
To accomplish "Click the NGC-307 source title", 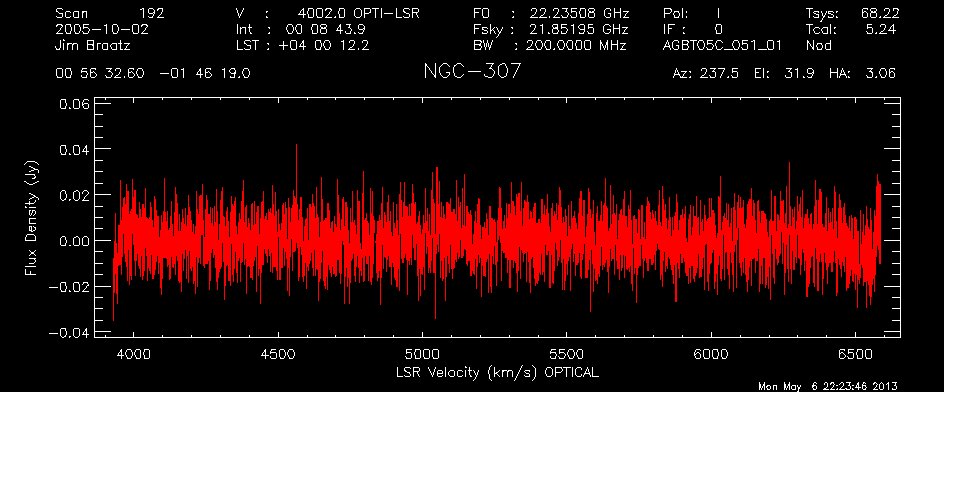I will pos(472,71).
